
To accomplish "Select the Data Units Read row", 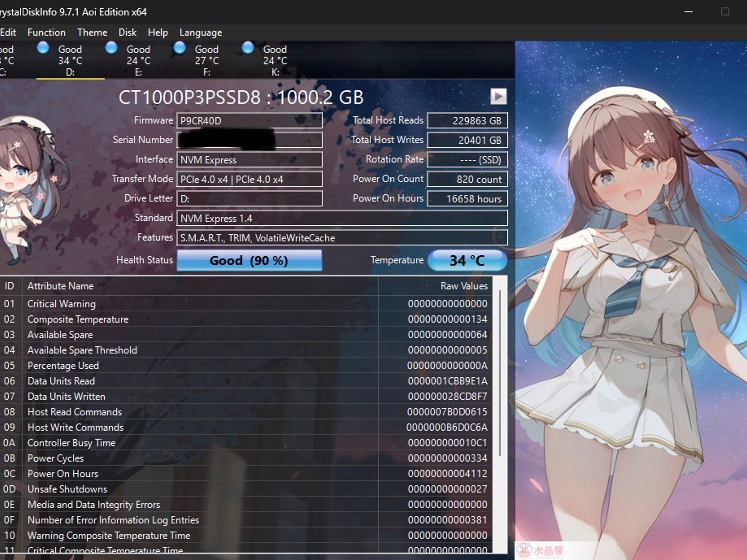I will (x=246, y=381).
